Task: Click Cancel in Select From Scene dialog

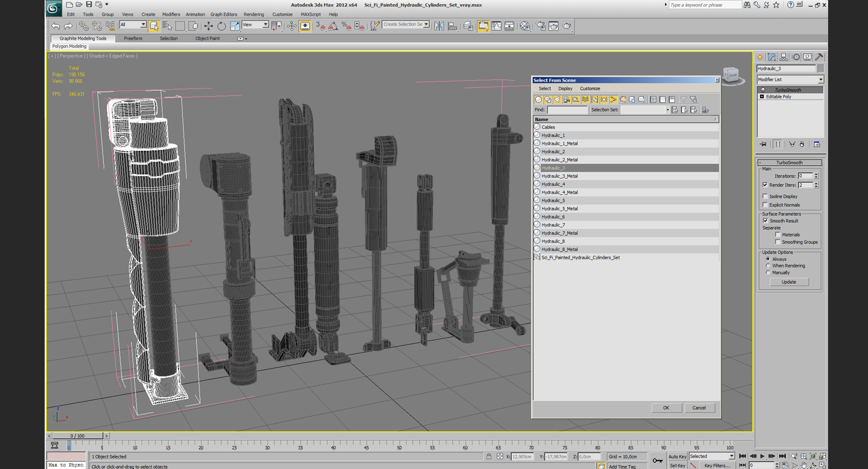Action: [x=699, y=407]
